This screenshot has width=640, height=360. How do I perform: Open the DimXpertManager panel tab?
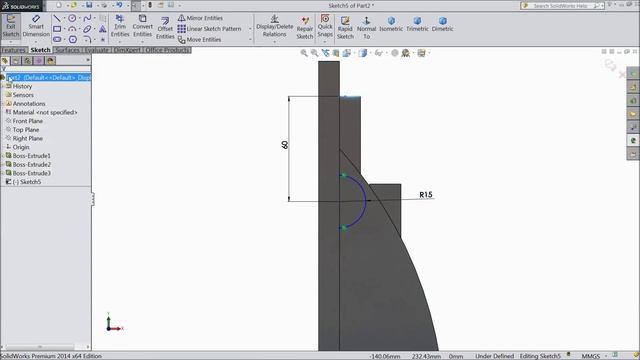coord(39,60)
